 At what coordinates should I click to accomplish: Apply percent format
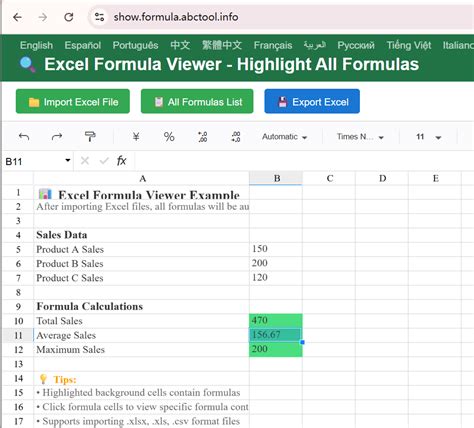(169, 137)
